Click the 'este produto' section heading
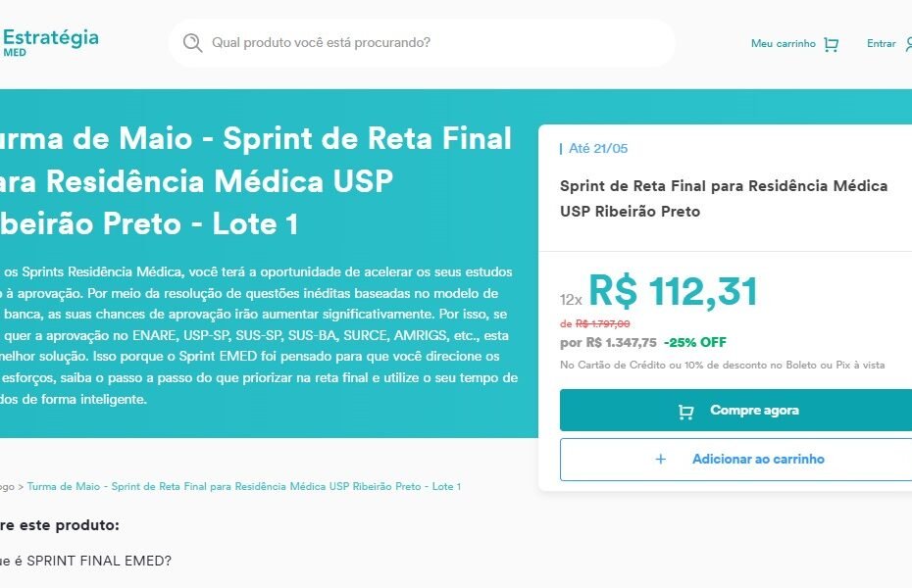Screen dimensions: 912x588 pos(59,525)
